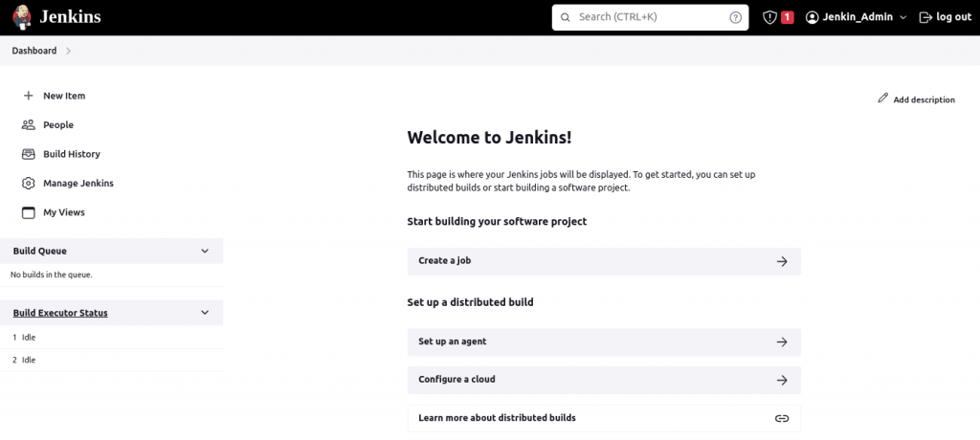
Task: Click 'Set up a distributed build' heading
Action: (x=470, y=302)
